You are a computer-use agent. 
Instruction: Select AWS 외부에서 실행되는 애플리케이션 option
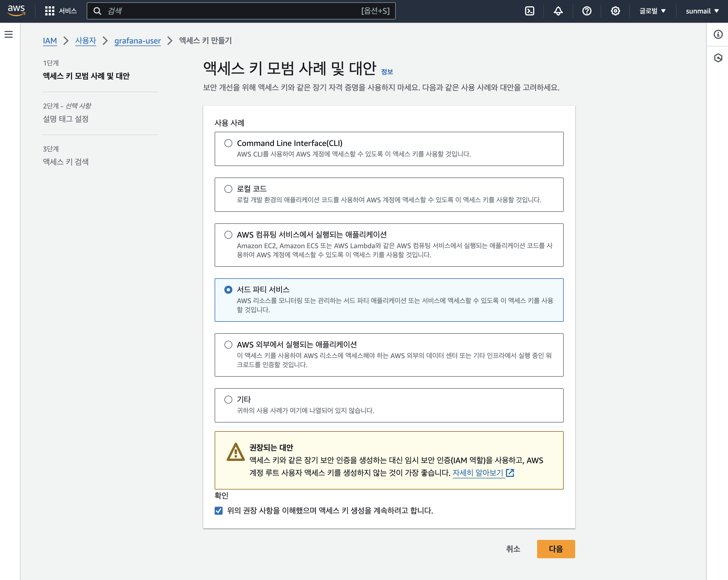[228, 345]
